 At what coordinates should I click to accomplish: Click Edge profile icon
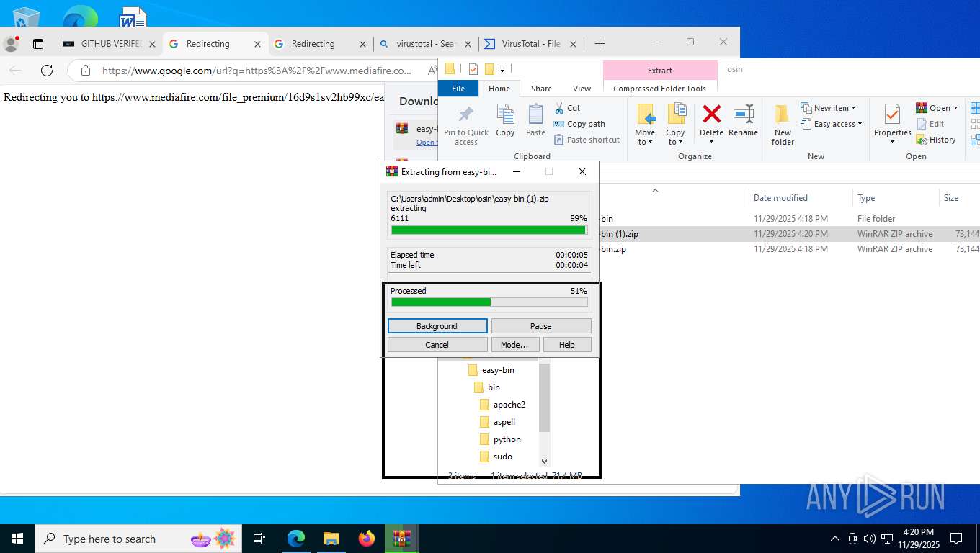(x=11, y=44)
